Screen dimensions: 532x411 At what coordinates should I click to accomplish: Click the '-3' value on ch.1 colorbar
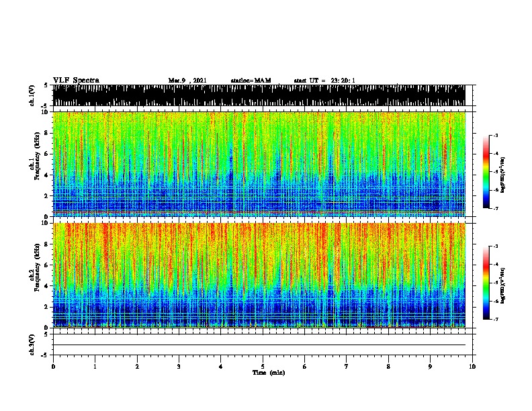point(495,135)
